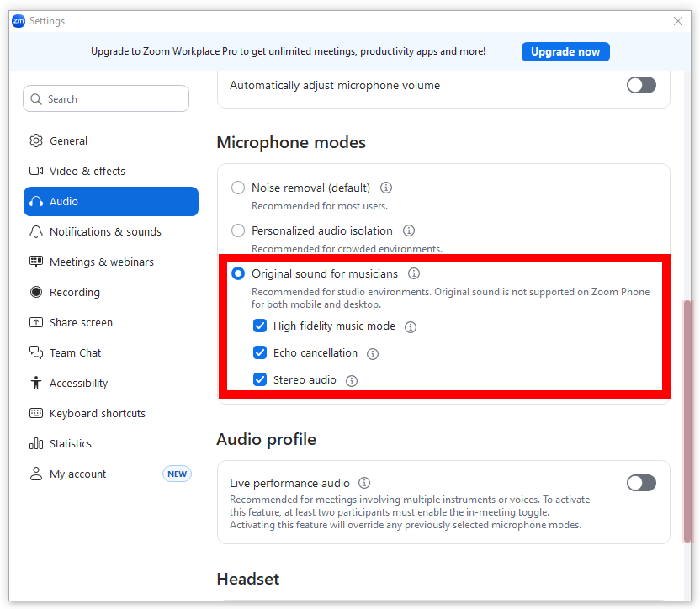Switch to the My account section

click(78, 474)
